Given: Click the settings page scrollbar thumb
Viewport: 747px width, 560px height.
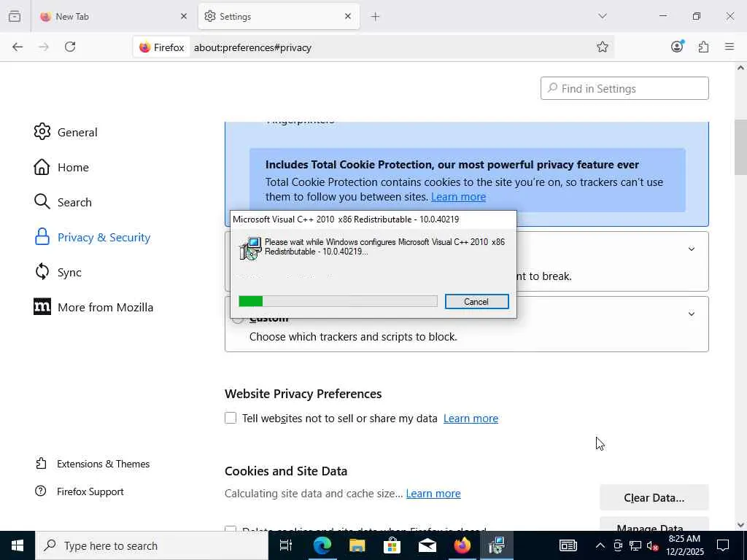Looking at the screenshot, I should 740,147.
